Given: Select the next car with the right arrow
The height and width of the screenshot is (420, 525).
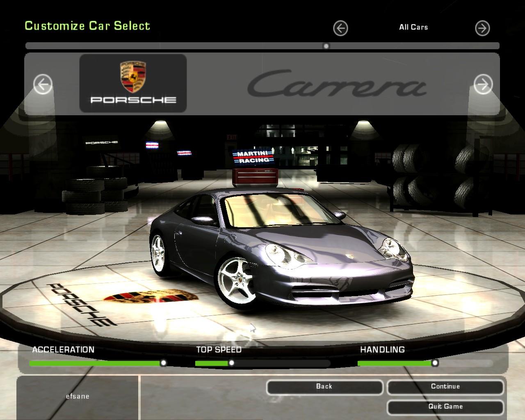Looking at the screenshot, I should click(483, 84).
